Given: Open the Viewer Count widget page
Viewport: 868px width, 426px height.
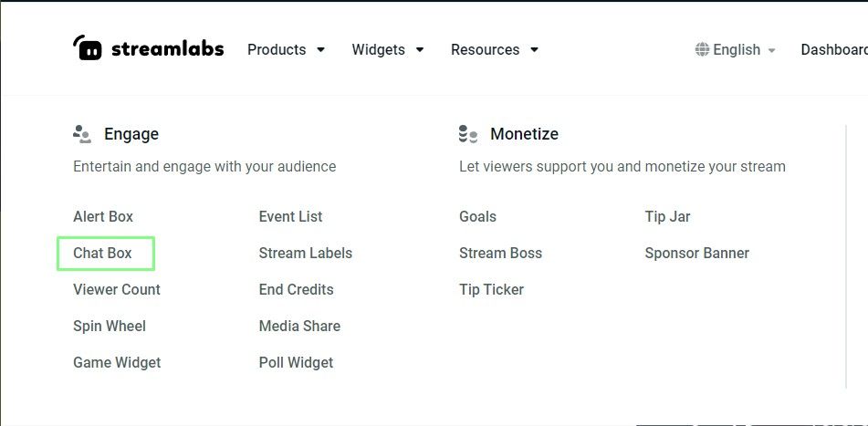Looking at the screenshot, I should [x=117, y=290].
